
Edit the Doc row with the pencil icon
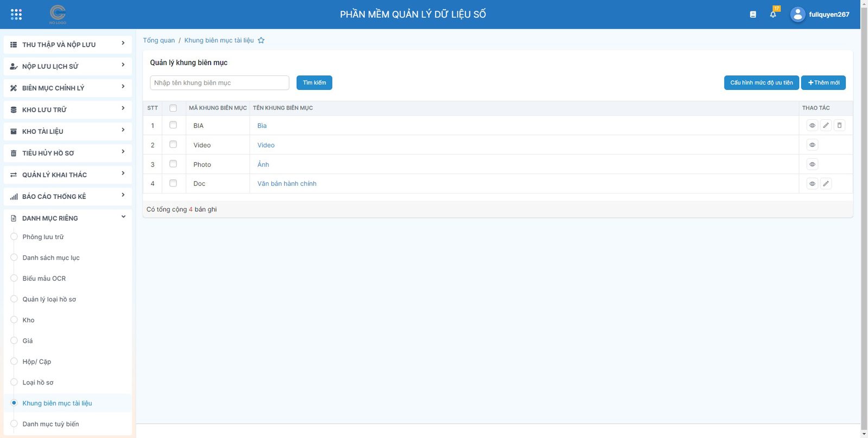tap(826, 184)
